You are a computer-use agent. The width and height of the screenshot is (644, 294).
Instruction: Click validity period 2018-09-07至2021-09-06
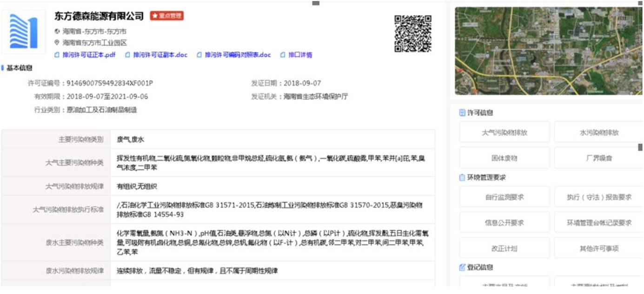pos(107,97)
